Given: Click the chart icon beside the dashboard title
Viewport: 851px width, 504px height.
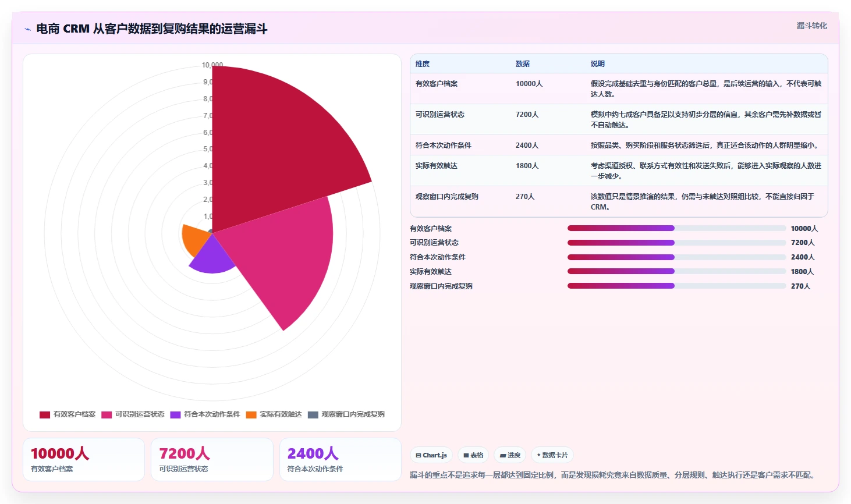Looking at the screenshot, I should 27,29.
